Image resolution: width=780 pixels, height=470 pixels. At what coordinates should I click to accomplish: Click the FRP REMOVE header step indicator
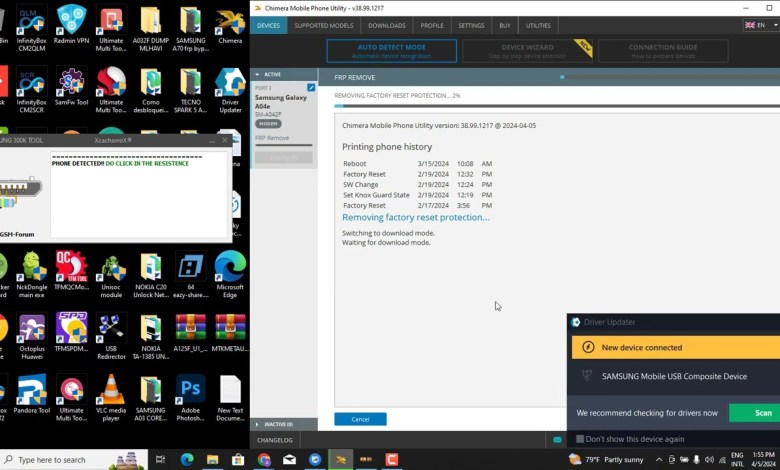(562, 77)
